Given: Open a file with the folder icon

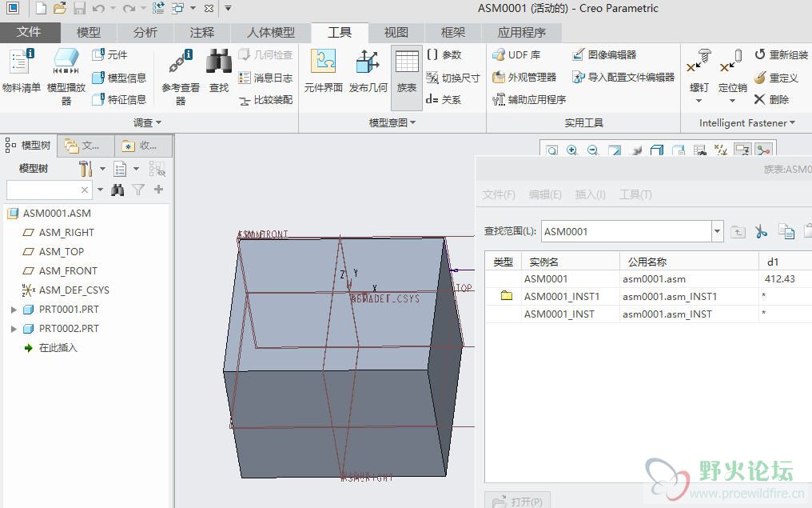Looking at the screenshot, I should click(60, 8).
